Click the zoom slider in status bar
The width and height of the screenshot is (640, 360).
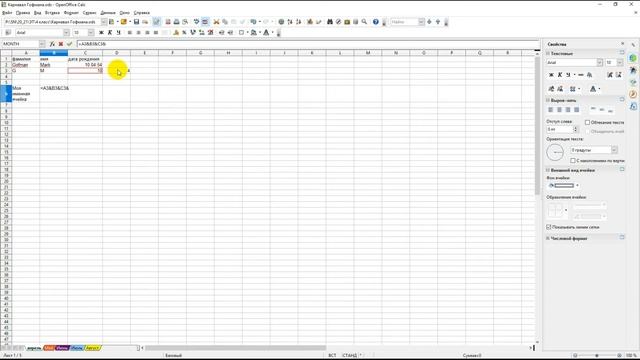(597, 356)
